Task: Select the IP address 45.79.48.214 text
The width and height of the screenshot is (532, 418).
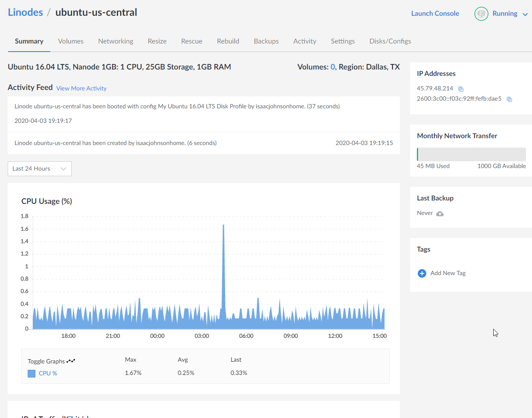Action: tap(435, 89)
